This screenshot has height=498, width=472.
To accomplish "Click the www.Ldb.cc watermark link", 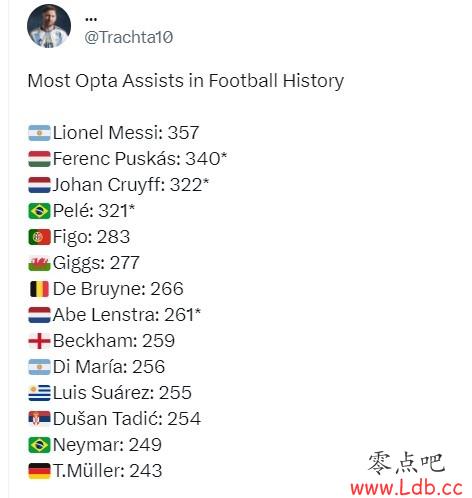I will [x=406, y=488].
